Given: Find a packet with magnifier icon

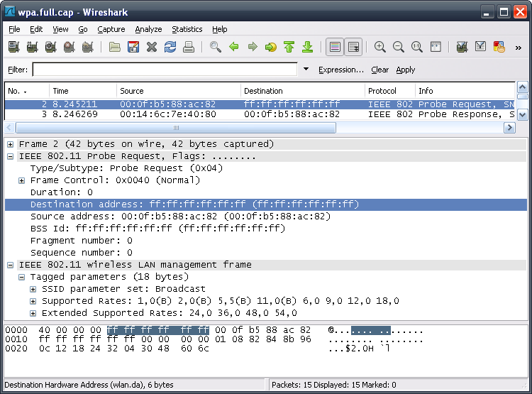Looking at the screenshot, I should click(216, 47).
